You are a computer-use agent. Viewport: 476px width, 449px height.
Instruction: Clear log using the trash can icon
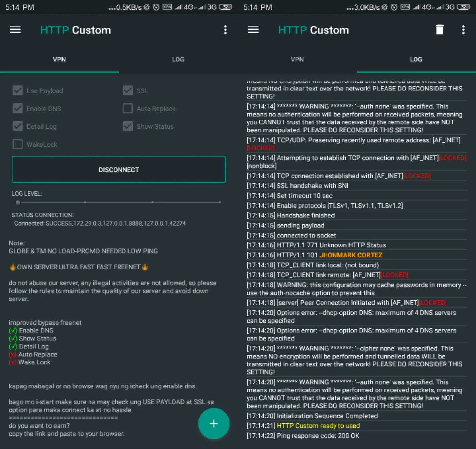pos(439,30)
